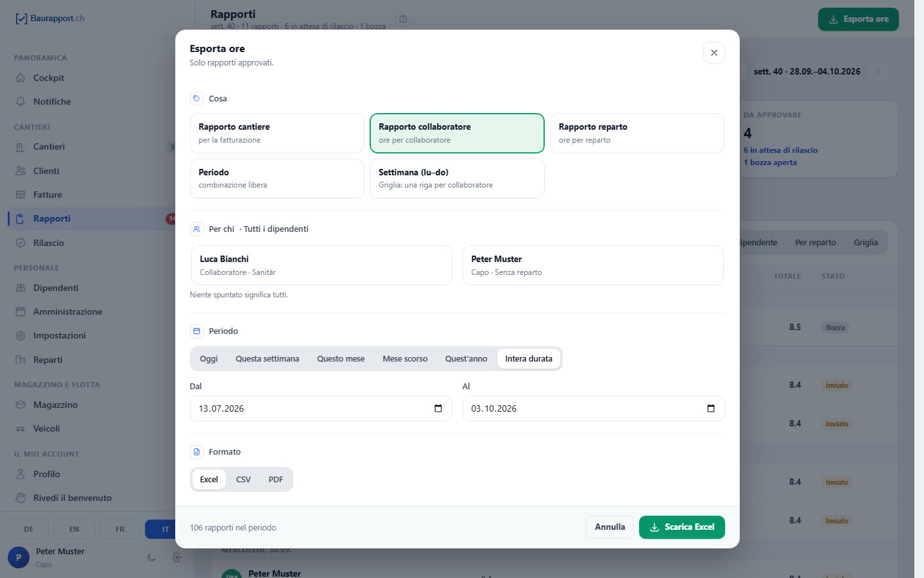Select Rapporto collaboratore export type
This screenshot has width=924, height=578.
pos(457,133)
